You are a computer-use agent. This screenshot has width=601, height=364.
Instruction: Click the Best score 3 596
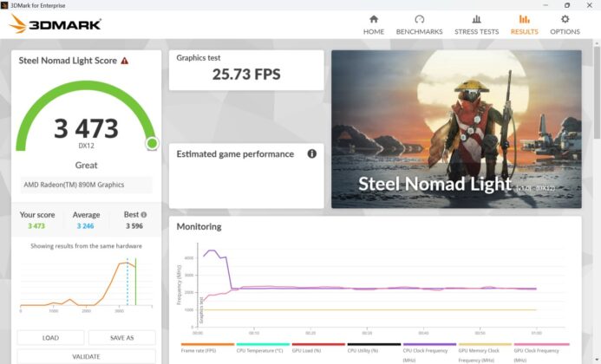(134, 226)
